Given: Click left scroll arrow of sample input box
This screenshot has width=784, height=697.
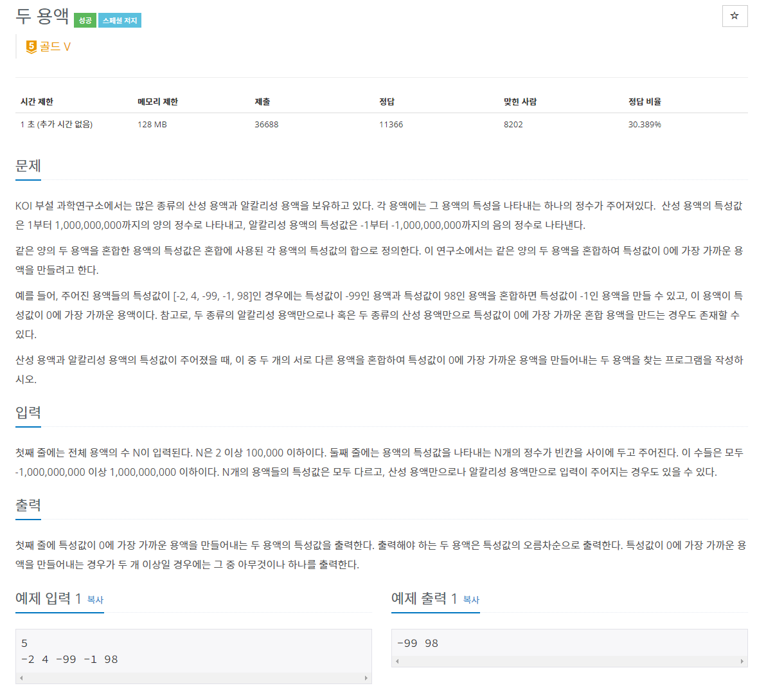Looking at the screenshot, I should pos(21,678).
